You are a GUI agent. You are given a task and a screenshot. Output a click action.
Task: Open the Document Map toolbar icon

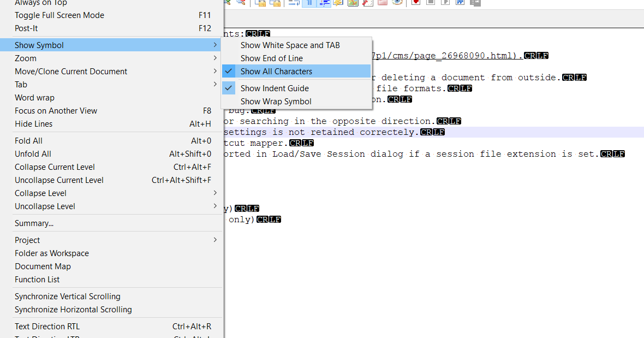coord(353,3)
